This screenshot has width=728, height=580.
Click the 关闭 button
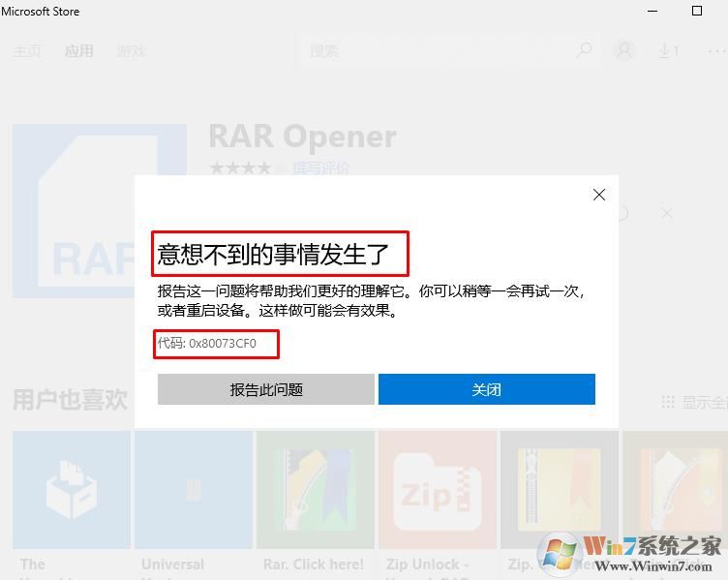(487, 389)
